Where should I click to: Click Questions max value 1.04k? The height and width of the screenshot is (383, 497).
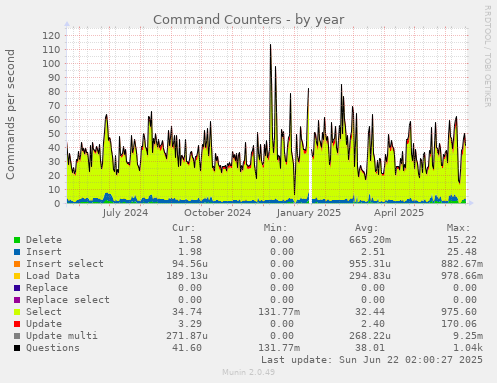(x=468, y=348)
